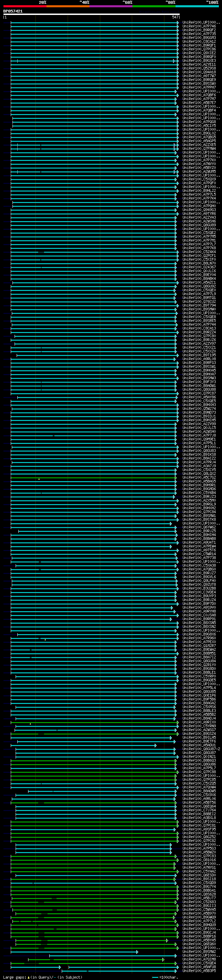
Task: Click the orange ~40% identity legend segment
Action: (68, 6)
